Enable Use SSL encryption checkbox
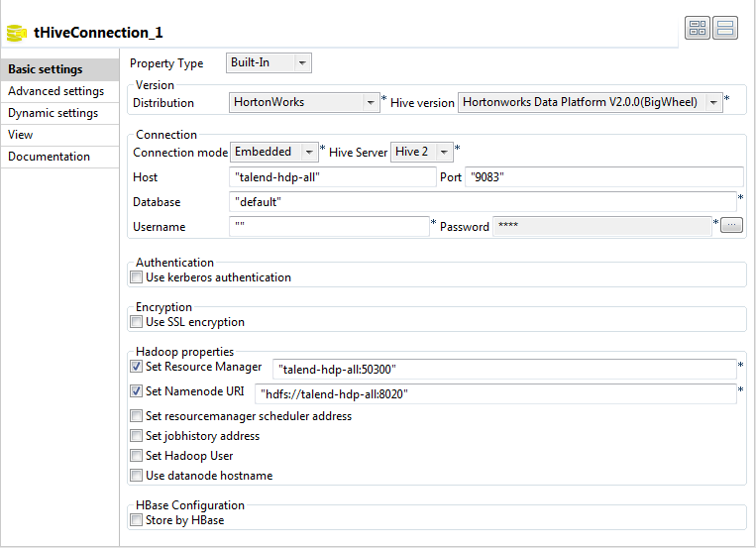 [137, 322]
